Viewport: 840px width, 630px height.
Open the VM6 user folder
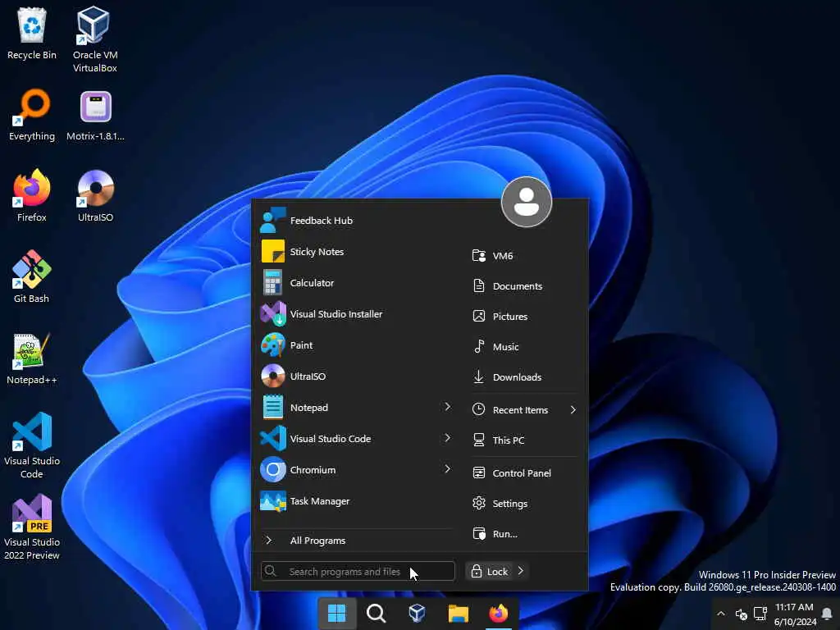(525, 256)
